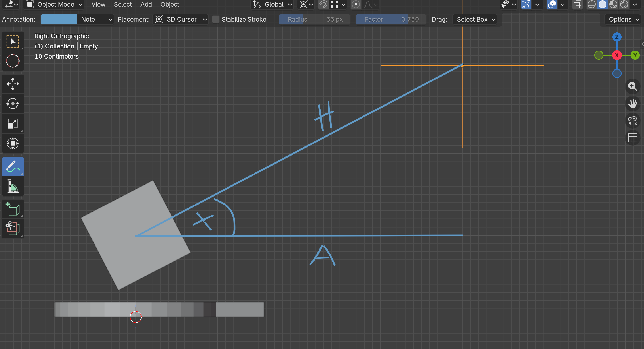Image resolution: width=644 pixels, height=349 pixels.
Task: Click the Pan hand viewport button
Action: tap(633, 103)
